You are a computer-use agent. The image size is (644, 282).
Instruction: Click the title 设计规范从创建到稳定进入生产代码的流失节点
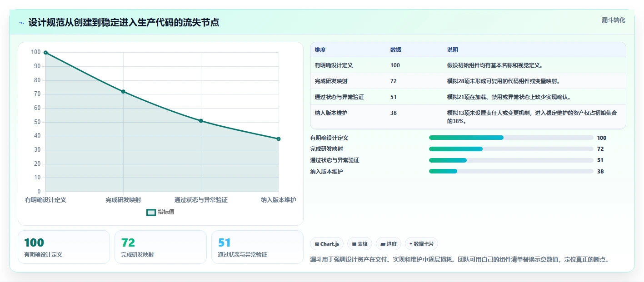coord(124,23)
